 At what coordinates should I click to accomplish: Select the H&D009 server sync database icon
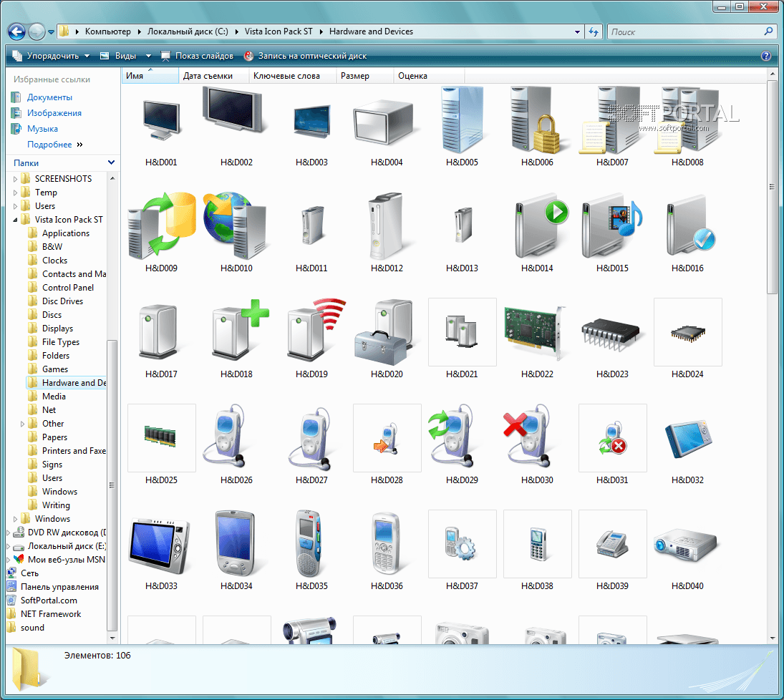161,226
